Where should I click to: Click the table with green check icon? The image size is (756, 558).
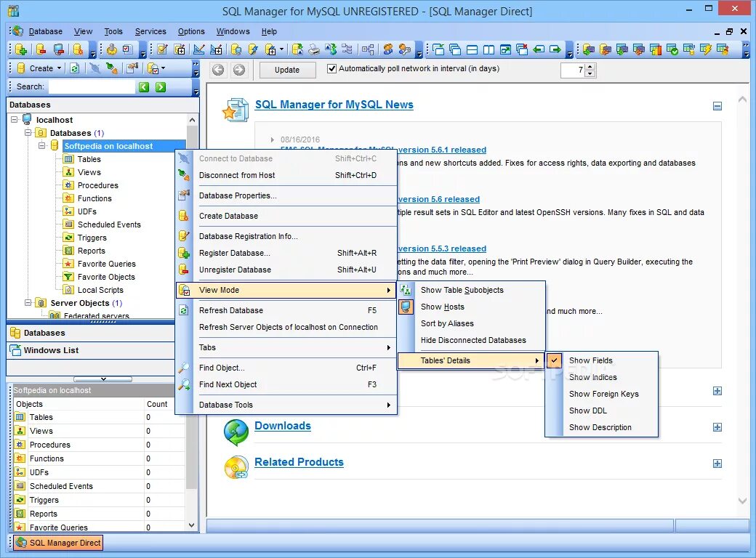[x=672, y=49]
